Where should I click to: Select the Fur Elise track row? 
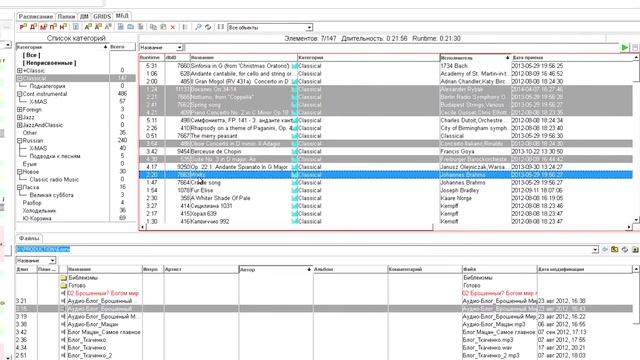386,190
